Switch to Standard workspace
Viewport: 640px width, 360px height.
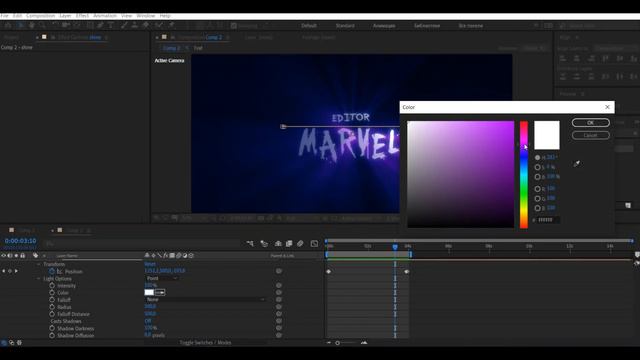tap(345, 25)
